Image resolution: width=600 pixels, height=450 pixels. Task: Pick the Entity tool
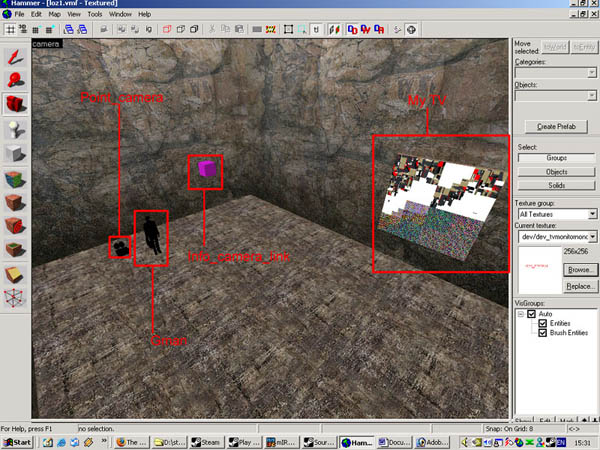pyautogui.click(x=15, y=129)
